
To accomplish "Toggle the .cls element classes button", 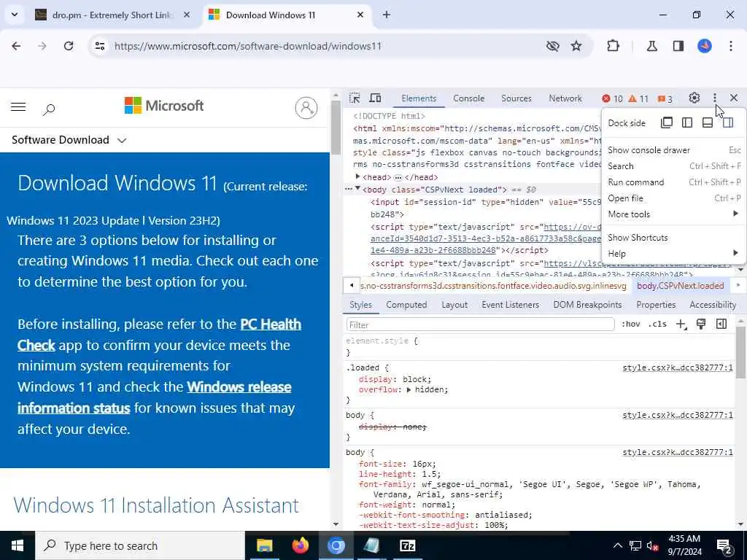I will (x=657, y=324).
